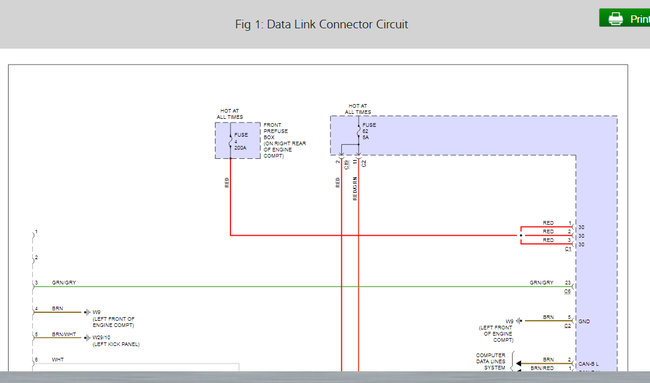Click the green Print button

click(x=624, y=18)
